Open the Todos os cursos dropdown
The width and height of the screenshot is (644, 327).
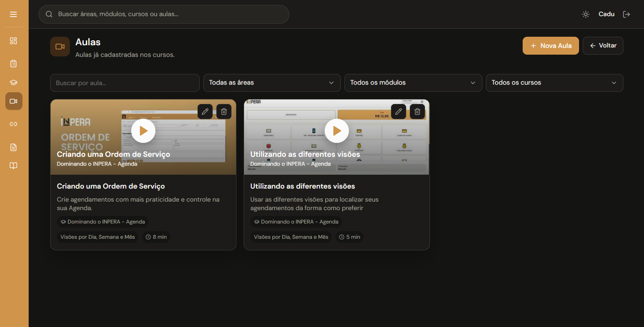coord(554,83)
